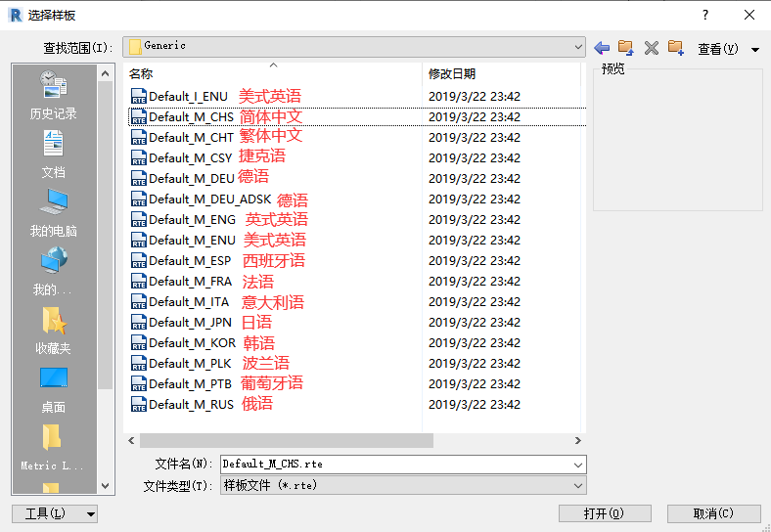Go back using the blue arrow icon
The image size is (771, 532).
[602, 48]
